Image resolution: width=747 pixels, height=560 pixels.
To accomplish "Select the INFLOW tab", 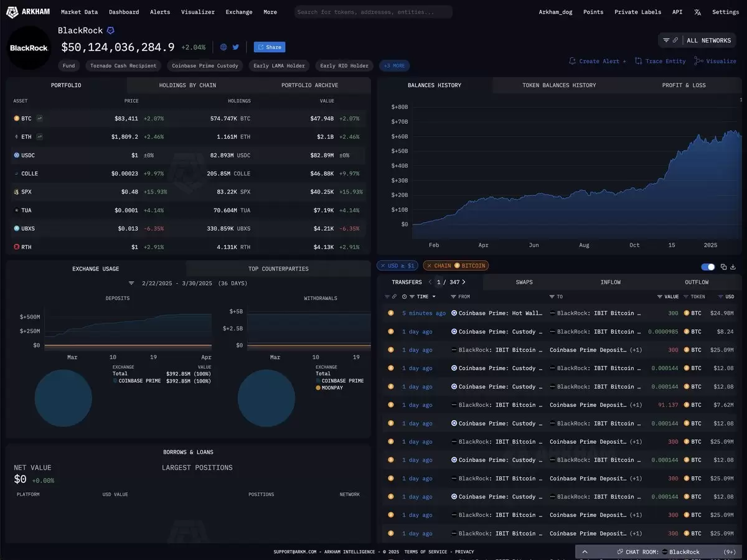I will tap(611, 282).
